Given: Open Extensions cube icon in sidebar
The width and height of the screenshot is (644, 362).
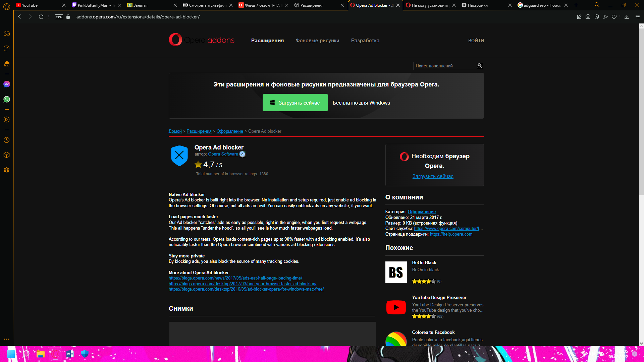Looking at the screenshot, I should [x=7, y=155].
